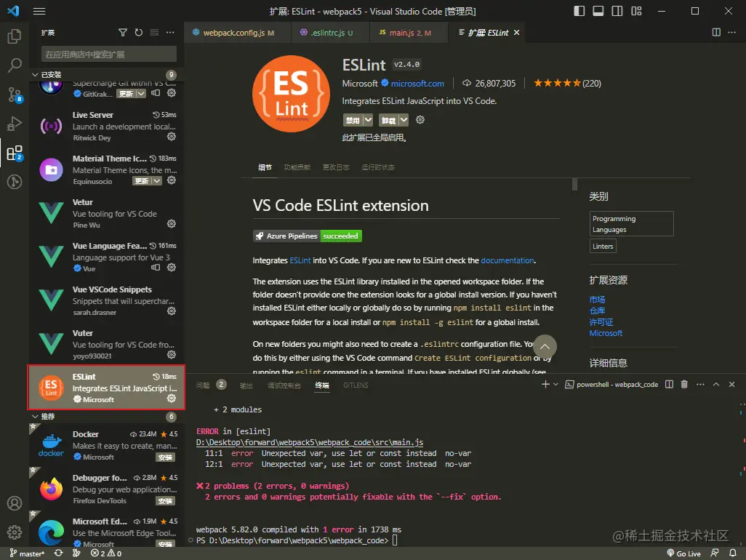746x560 pixels.
Task: Open notifications bell in status bar
Action: pos(733,553)
